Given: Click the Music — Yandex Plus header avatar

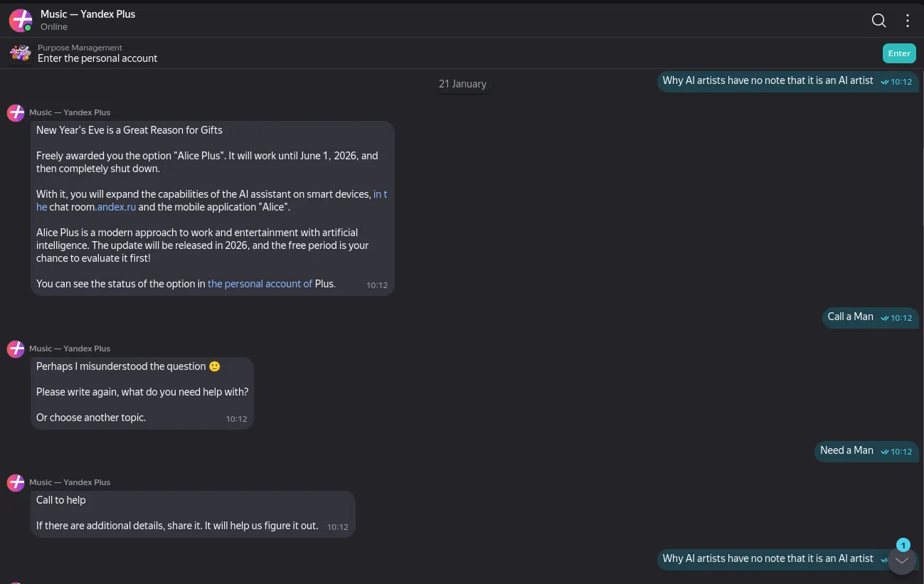Looking at the screenshot, I should [21, 21].
